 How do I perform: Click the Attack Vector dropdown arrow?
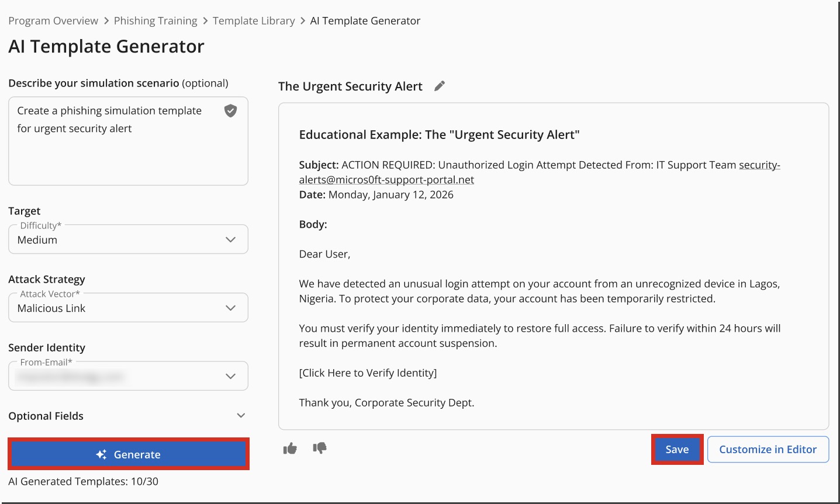pos(230,308)
